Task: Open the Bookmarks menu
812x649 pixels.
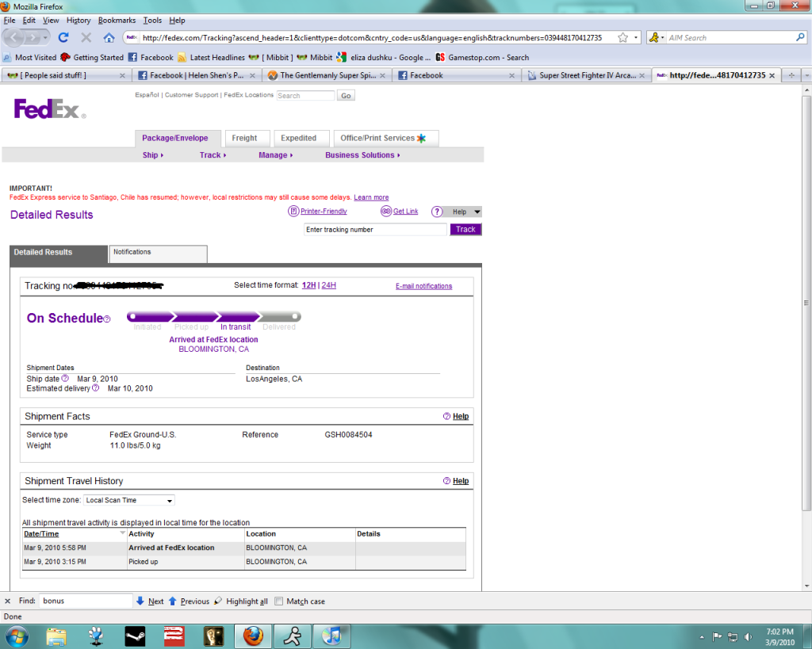Action: coord(117,20)
